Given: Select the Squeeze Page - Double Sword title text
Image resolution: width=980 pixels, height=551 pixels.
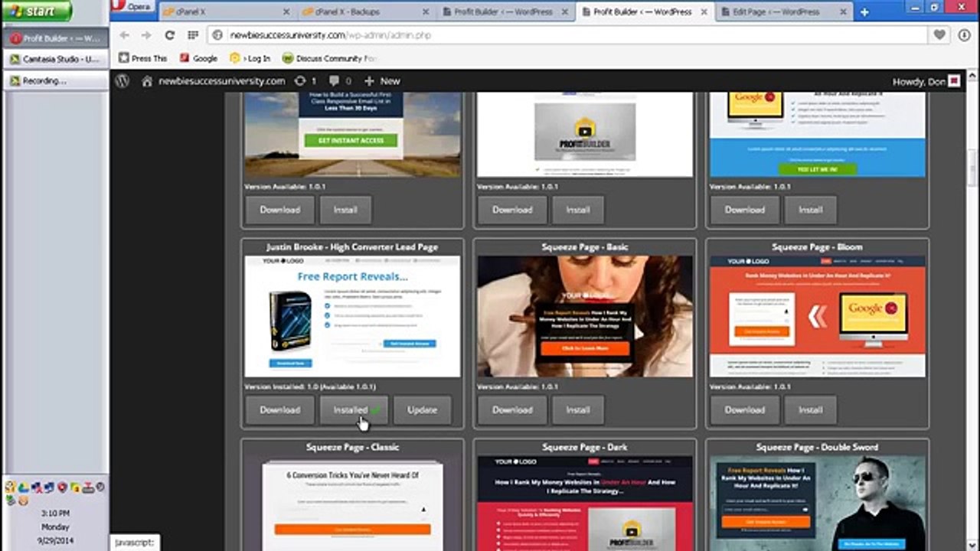Looking at the screenshot, I should click(x=817, y=447).
